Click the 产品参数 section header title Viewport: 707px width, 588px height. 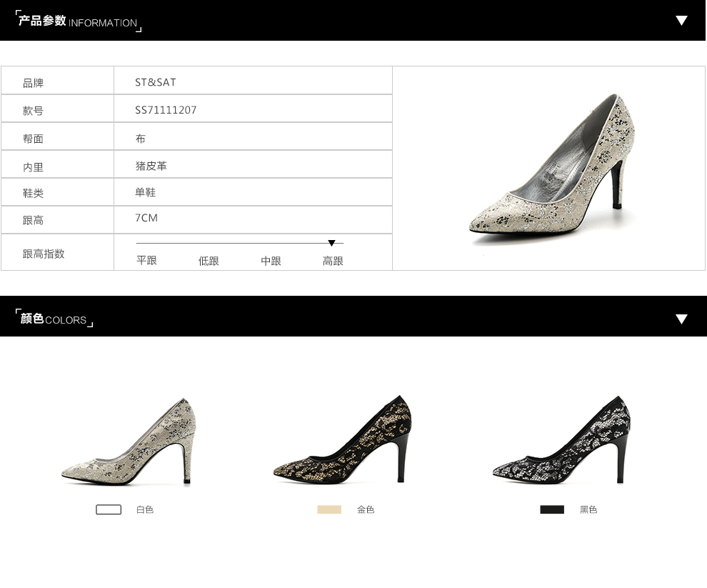(77, 21)
